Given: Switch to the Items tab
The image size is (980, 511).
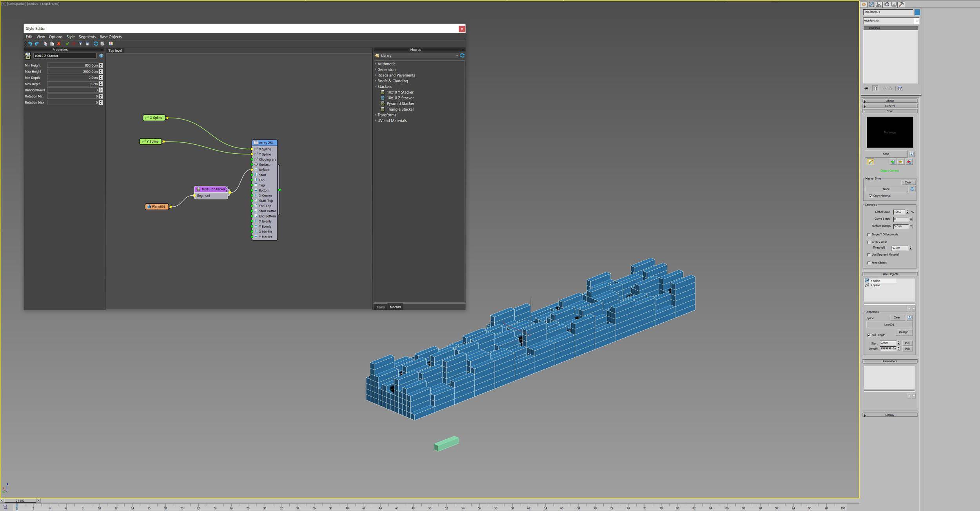Looking at the screenshot, I should coord(380,307).
